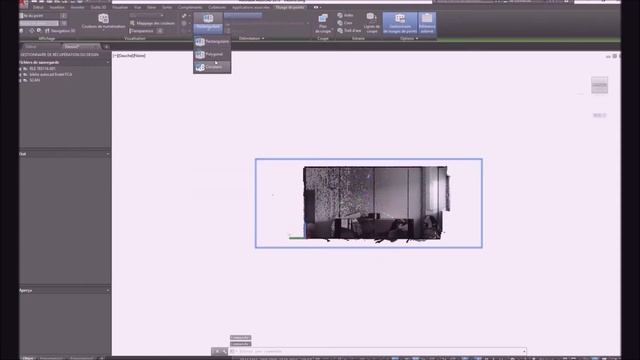Image resolution: width=640 pixels, height=360 pixels.
Task: Select the Trait d'axe extraction tool
Action: click(349, 31)
